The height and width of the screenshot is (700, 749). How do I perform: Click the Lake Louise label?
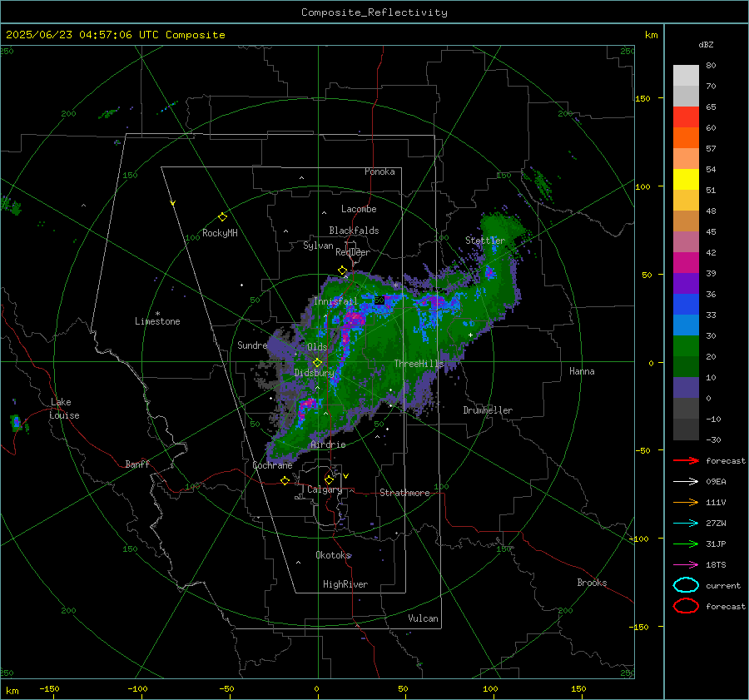pyautogui.click(x=65, y=409)
